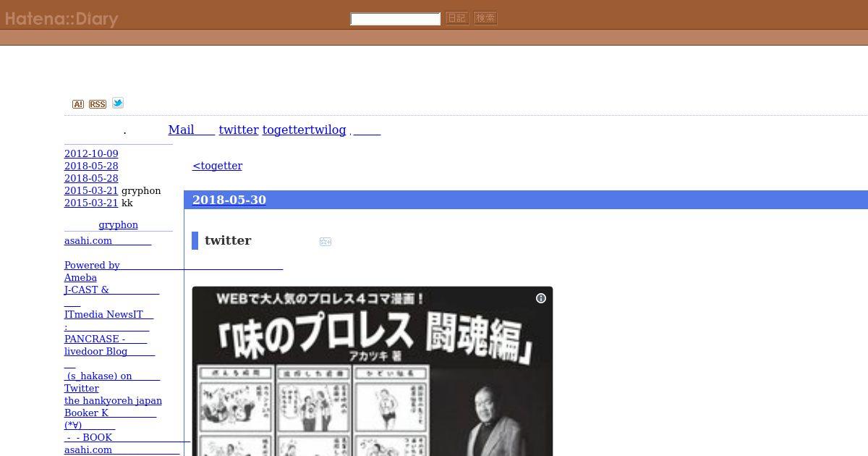Open the RSS feed icon
Viewport: 868px width, 456px height.
point(98,104)
